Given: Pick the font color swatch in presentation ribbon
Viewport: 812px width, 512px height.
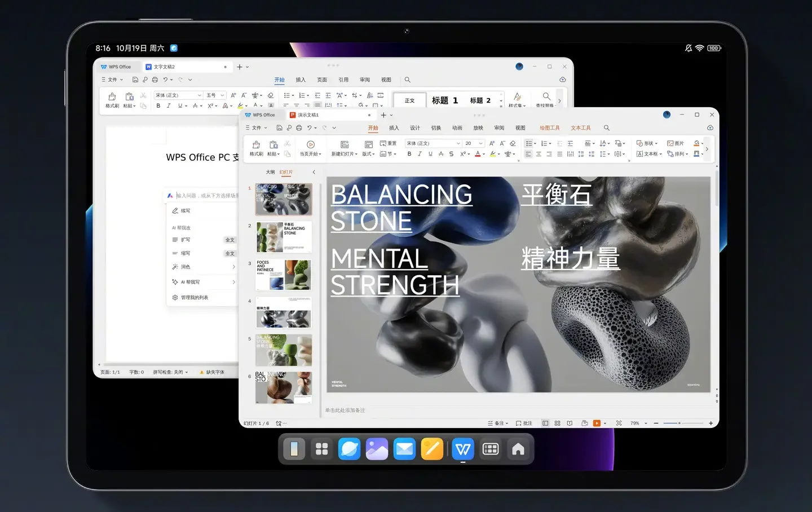Looking at the screenshot, I should [478, 154].
